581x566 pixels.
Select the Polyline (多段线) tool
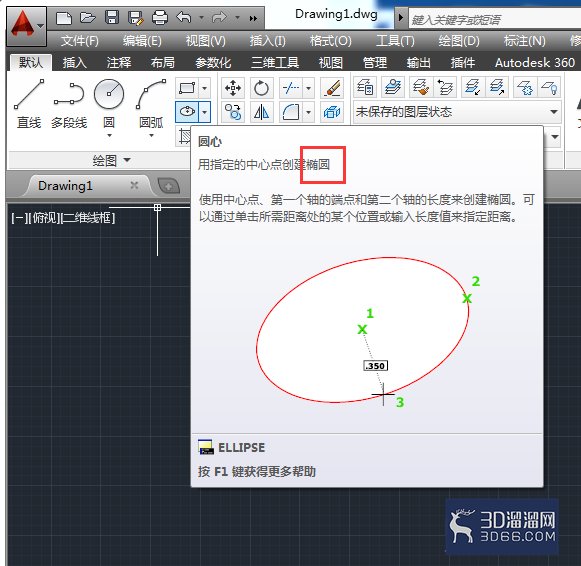click(69, 104)
